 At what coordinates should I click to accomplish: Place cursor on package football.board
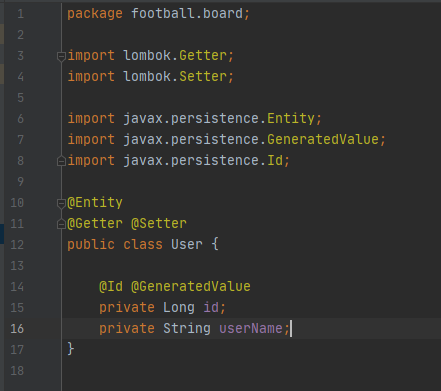pos(158,14)
